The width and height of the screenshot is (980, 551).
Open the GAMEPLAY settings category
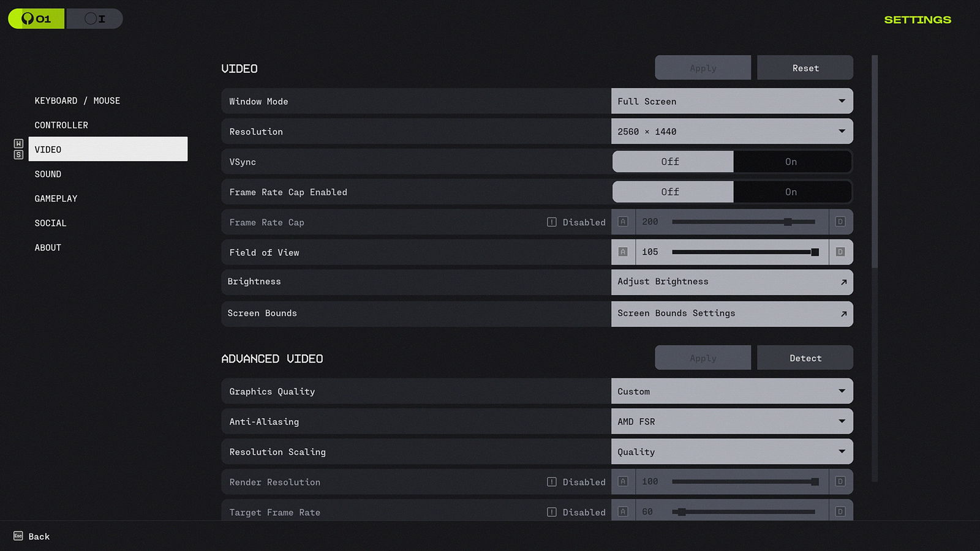[56, 199]
